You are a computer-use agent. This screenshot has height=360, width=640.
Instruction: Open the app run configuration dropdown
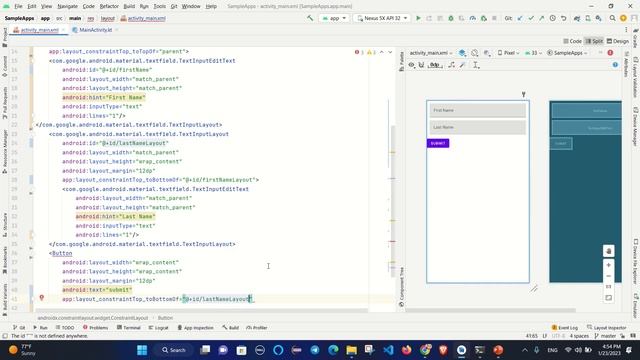pyautogui.click(x=334, y=18)
